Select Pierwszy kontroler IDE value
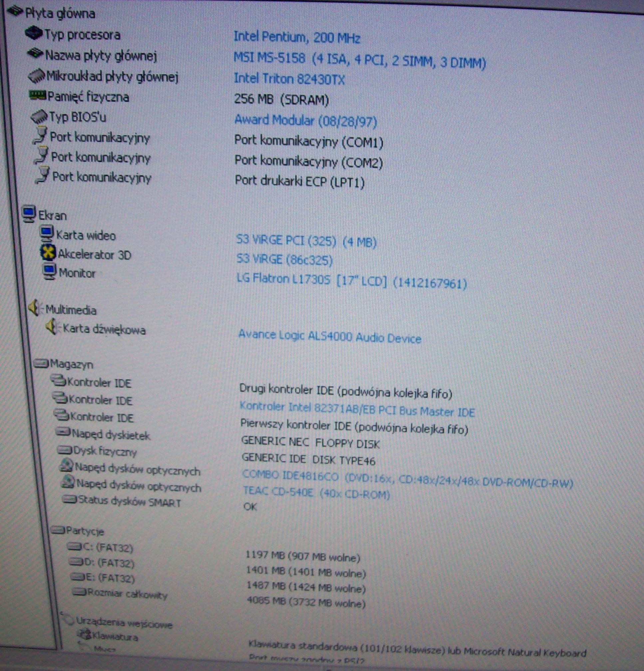644x671 pixels. pyautogui.click(x=354, y=426)
